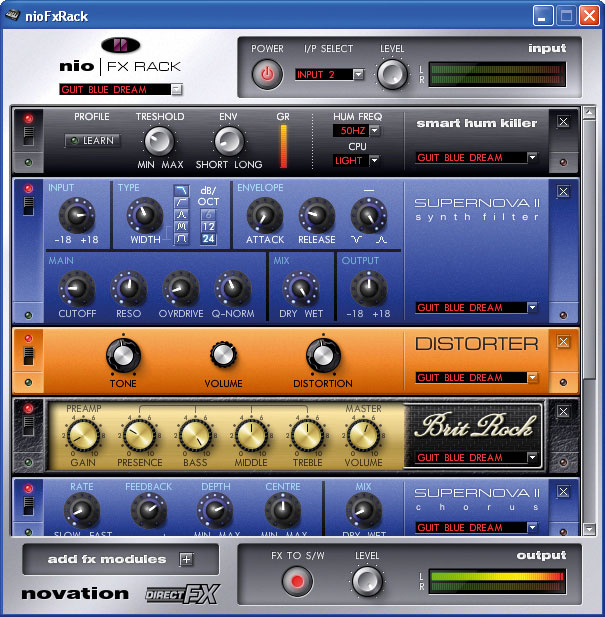Remove the smart hum killer module

point(563,122)
